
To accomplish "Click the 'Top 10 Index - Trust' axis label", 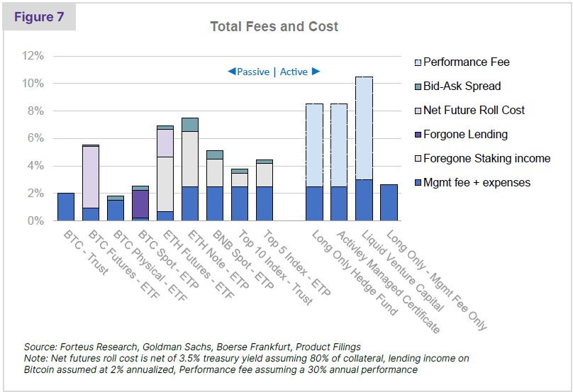I will click(x=275, y=267).
